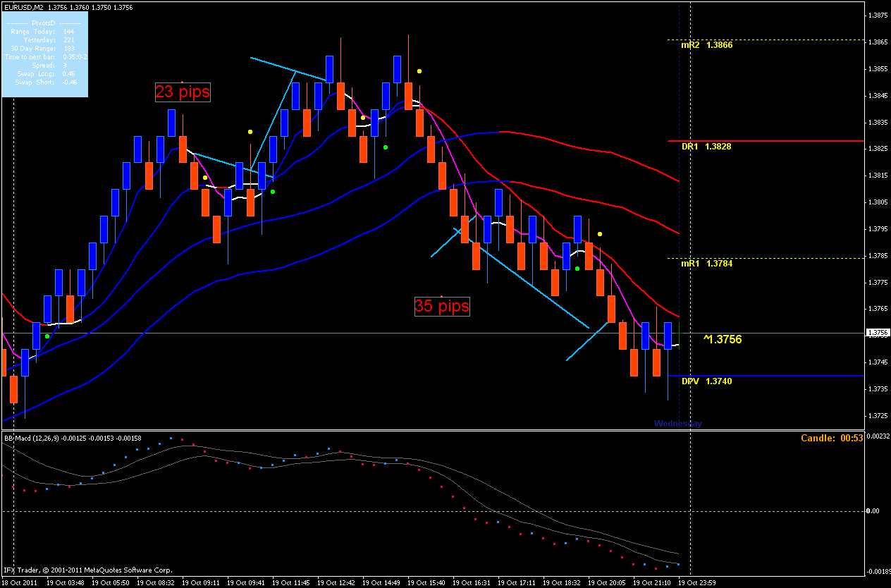Image resolution: width=891 pixels, height=588 pixels.
Task: Click the IFX Trader MetaQuotes copyright text
Action: click(88, 569)
